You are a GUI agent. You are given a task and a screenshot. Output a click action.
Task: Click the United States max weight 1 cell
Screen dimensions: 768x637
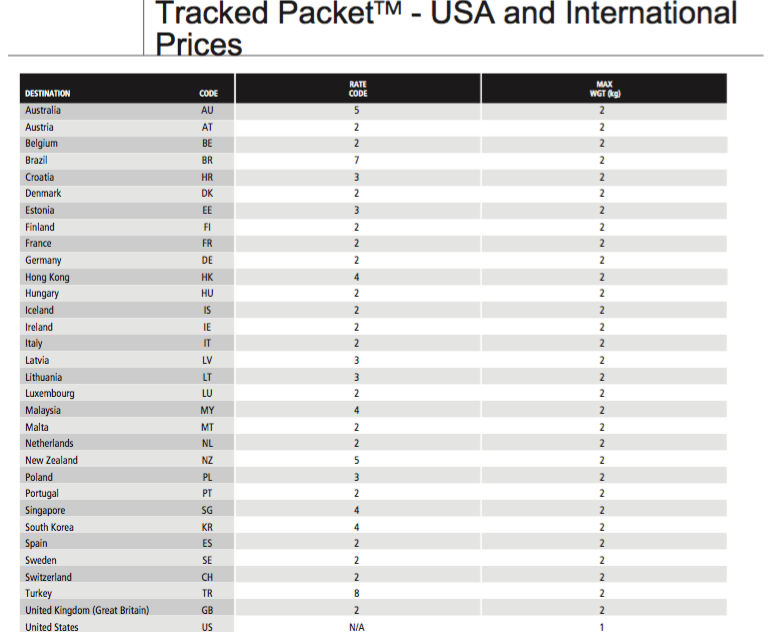point(602,627)
